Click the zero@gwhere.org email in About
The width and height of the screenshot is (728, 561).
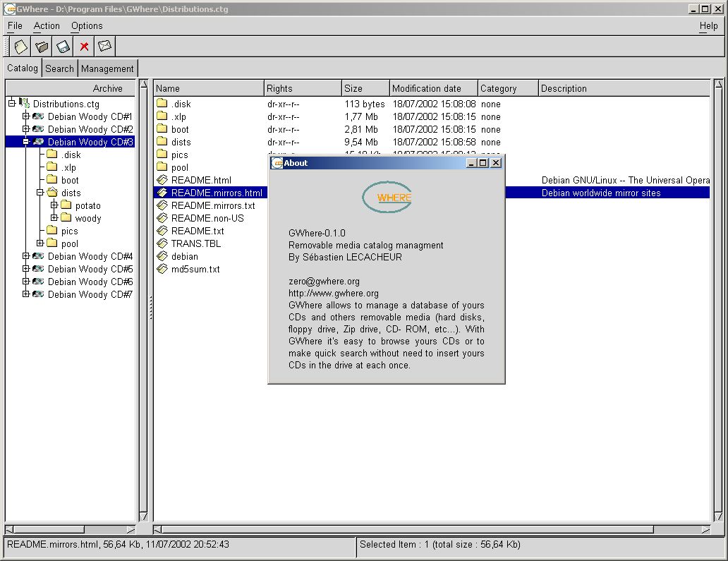[324, 281]
